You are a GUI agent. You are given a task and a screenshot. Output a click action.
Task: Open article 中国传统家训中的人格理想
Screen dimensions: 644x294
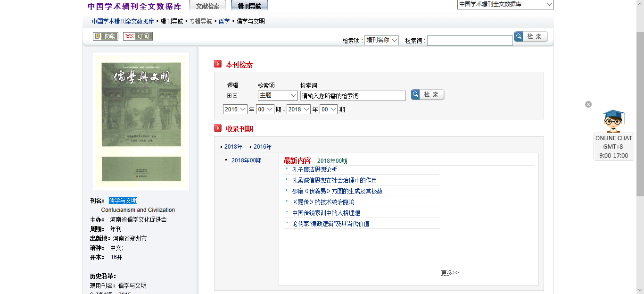326,213
